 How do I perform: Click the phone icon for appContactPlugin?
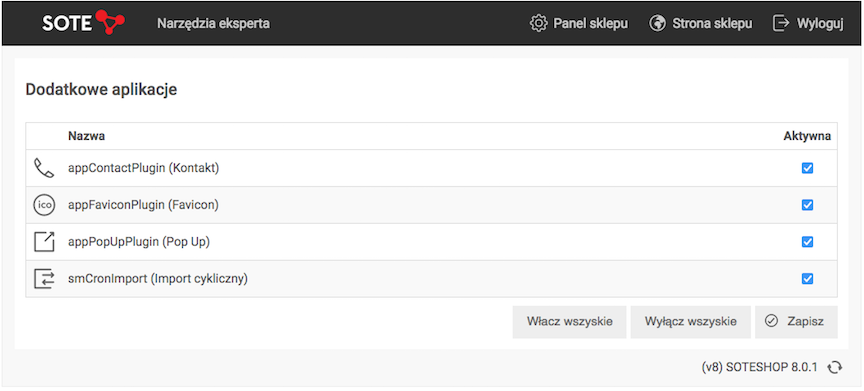click(44, 168)
